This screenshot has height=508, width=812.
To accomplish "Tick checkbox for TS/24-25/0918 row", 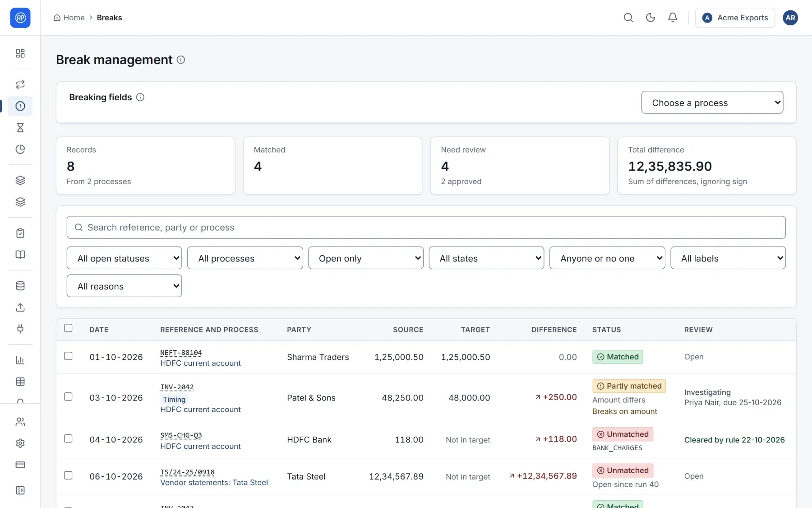I will pos(68,475).
